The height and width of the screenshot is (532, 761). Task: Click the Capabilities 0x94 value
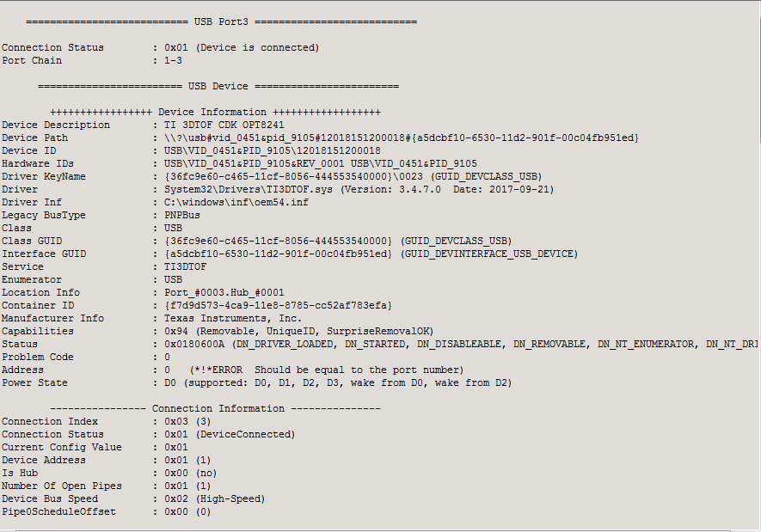coord(299,331)
